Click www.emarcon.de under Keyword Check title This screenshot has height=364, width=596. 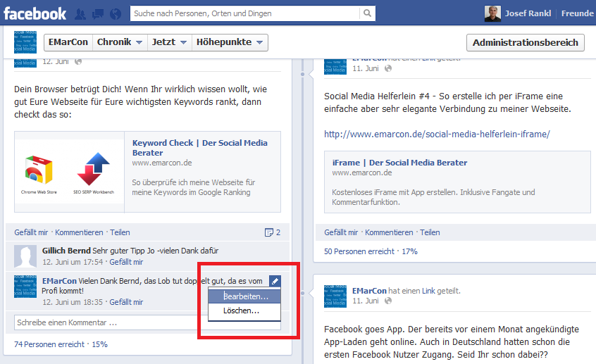[162, 163]
